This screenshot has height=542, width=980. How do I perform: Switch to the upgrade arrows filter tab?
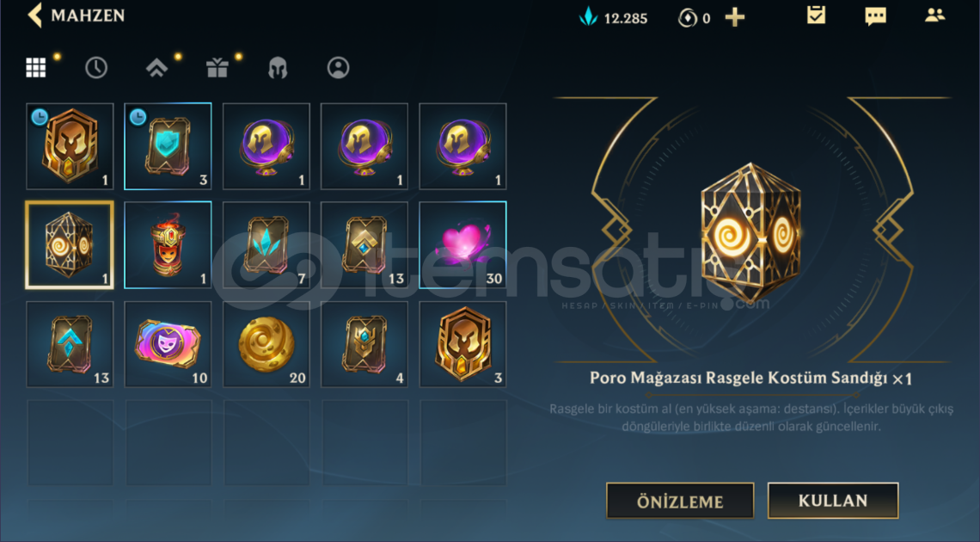156,67
